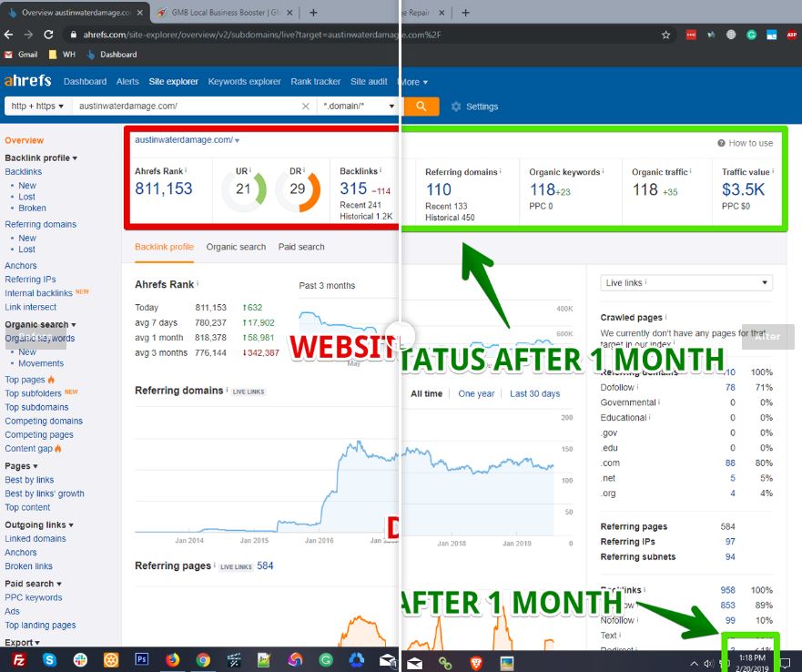Open Competing domains in the sidebar

(44, 421)
